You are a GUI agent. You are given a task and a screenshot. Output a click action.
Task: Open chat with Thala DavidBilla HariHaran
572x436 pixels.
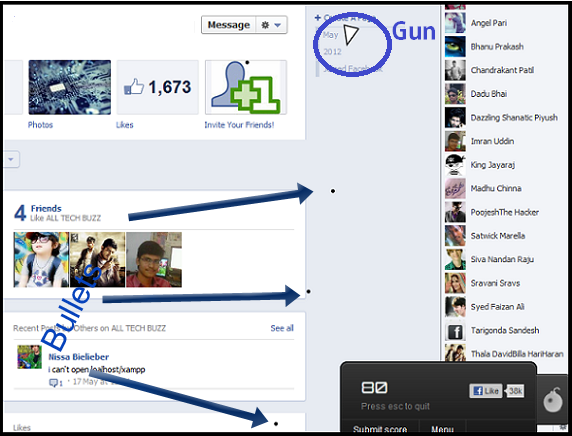pos(517,354)
